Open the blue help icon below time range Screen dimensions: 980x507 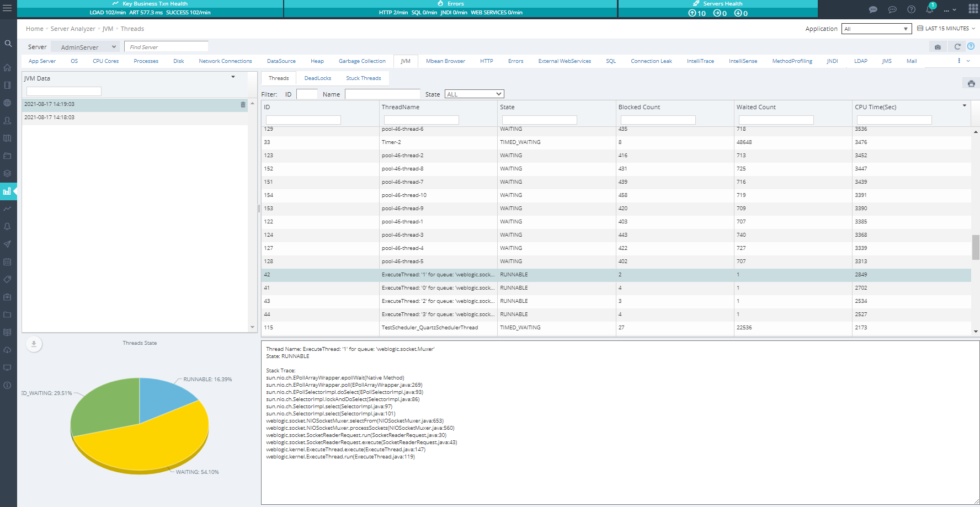(x=971, y=46)
